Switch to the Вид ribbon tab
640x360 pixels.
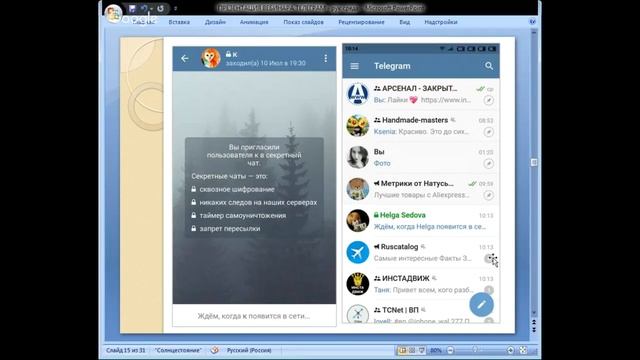[404, 22]
